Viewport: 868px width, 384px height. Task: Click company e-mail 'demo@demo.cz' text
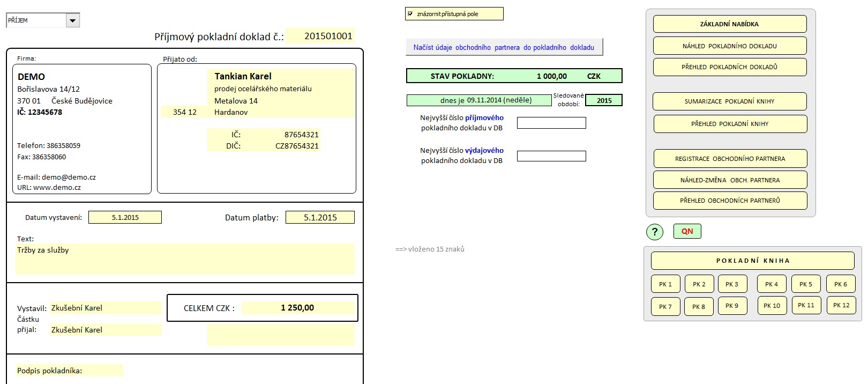(x=69, y=177)
